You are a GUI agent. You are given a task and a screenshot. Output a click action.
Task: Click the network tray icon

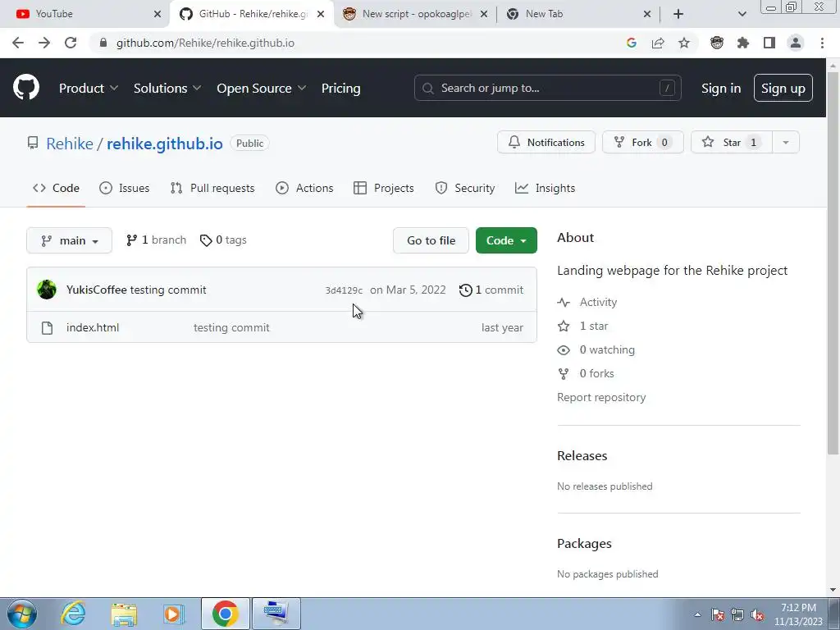pyautogui.click(x=737, y=614)
